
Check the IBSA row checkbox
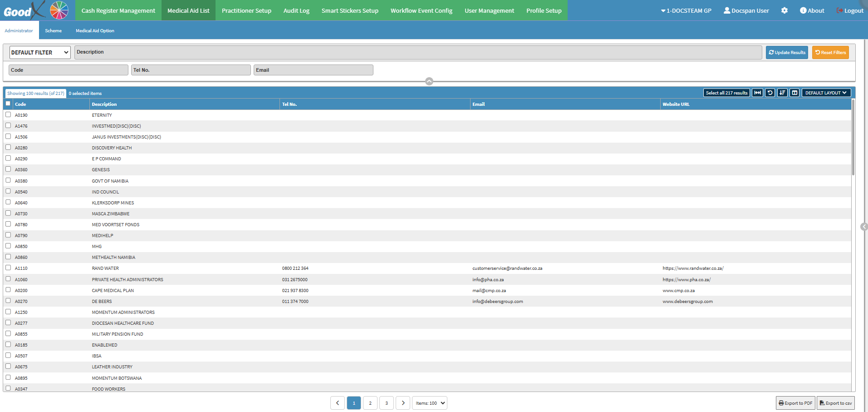click(8, 355)
